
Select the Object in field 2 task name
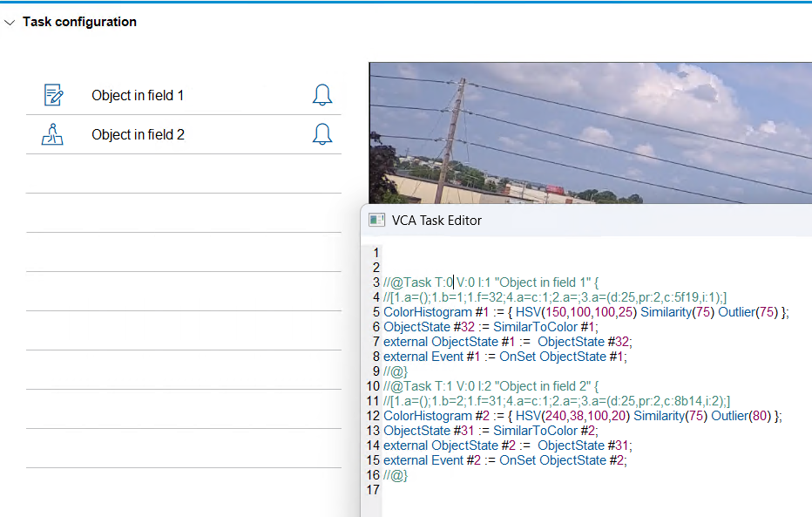[x=138, y=134]
